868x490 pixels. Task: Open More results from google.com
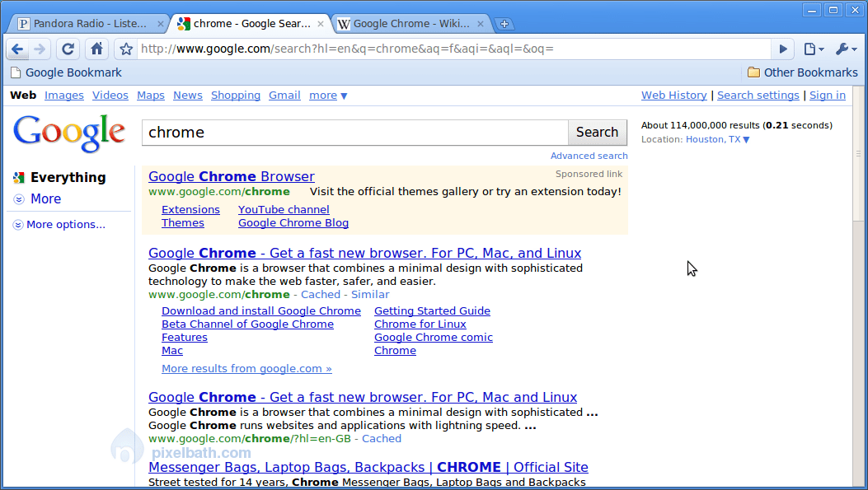(x=246, y=368)
